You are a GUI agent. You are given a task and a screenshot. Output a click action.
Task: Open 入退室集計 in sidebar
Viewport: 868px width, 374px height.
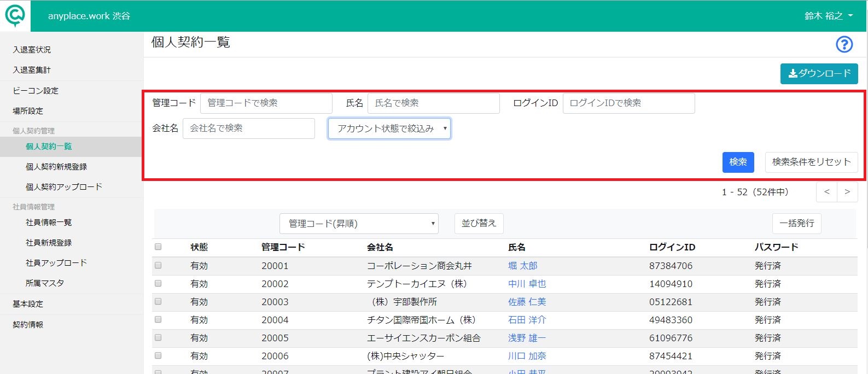(32, 70)
